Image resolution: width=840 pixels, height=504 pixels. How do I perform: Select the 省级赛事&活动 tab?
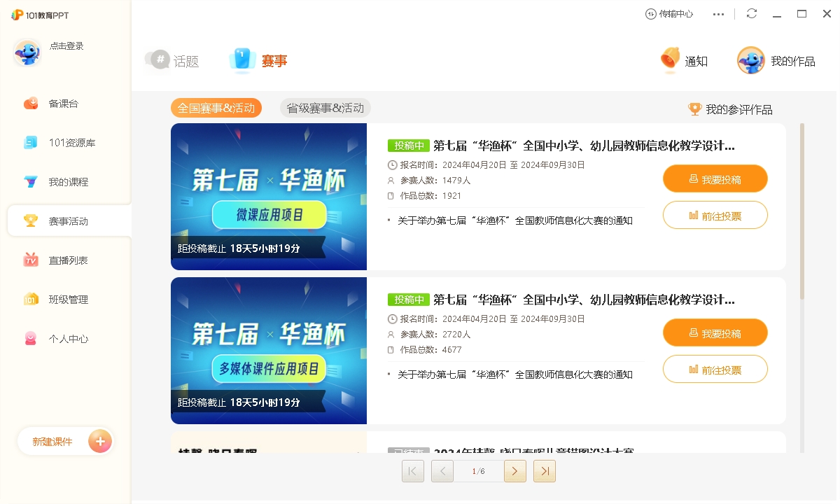pyautogui.click(x=325, y=108)
